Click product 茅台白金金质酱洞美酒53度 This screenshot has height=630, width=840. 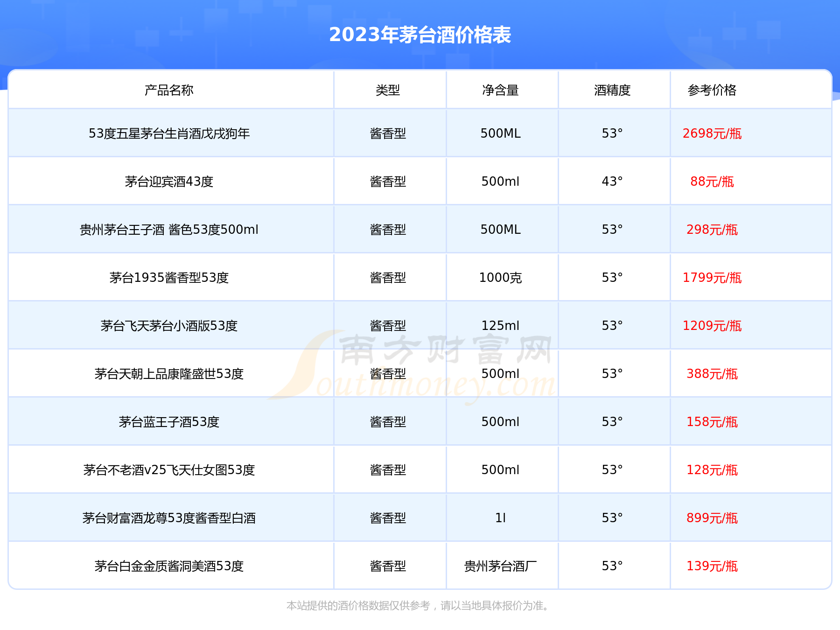(x=169, y=566)
